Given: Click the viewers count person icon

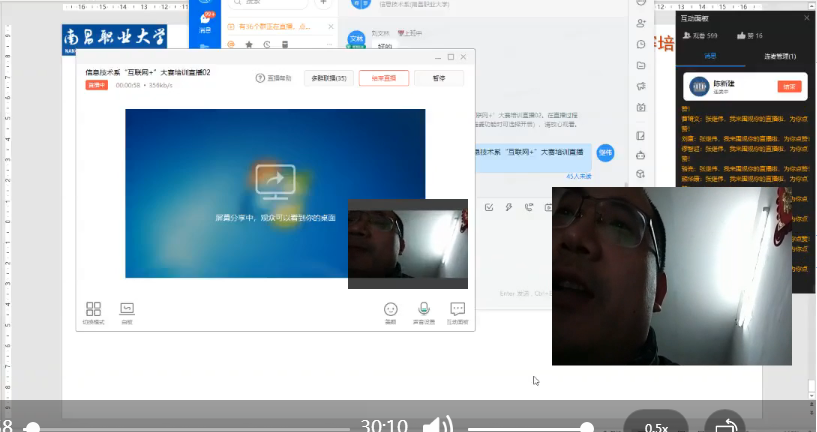Looking at the screenshot, I should (687, 35).
